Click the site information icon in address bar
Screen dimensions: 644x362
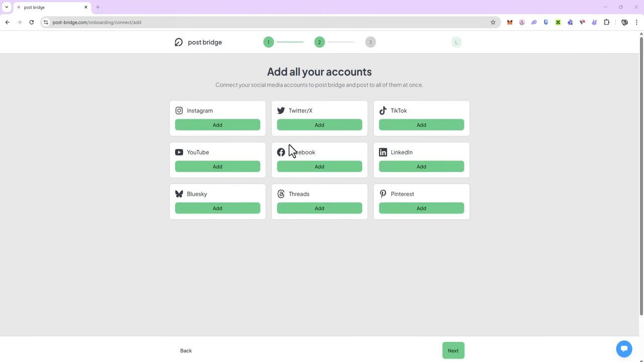tap(46, 22)
